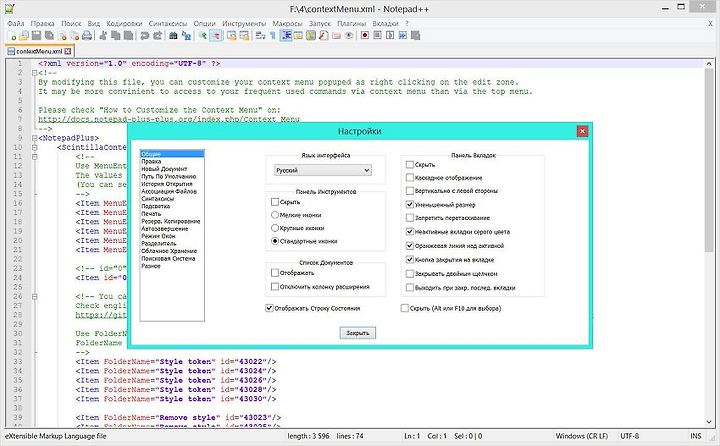Click the Stop Recording macro icon
Screen dimensions: 720x446
pos(377,35)
